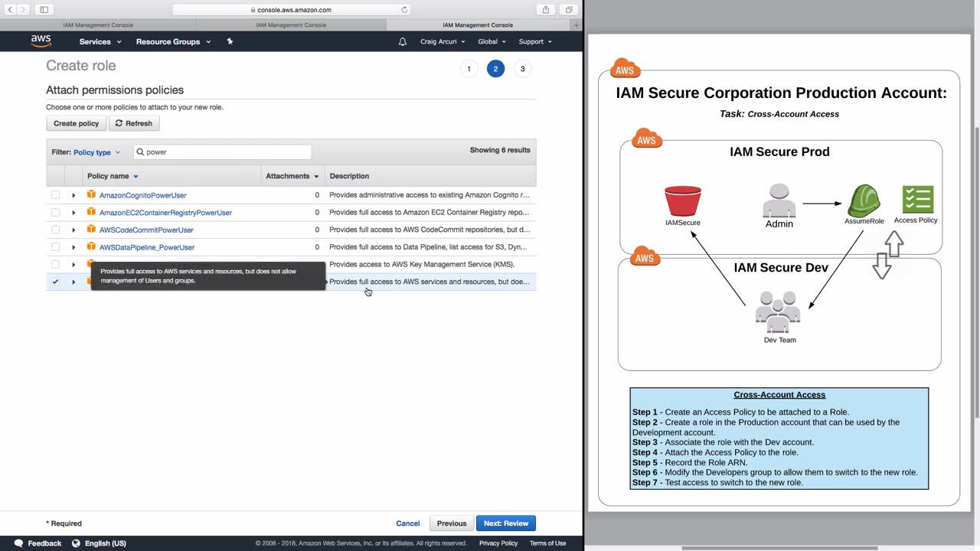
Task: Open the Terms of Use footer link
Action: tap(547, 543)
